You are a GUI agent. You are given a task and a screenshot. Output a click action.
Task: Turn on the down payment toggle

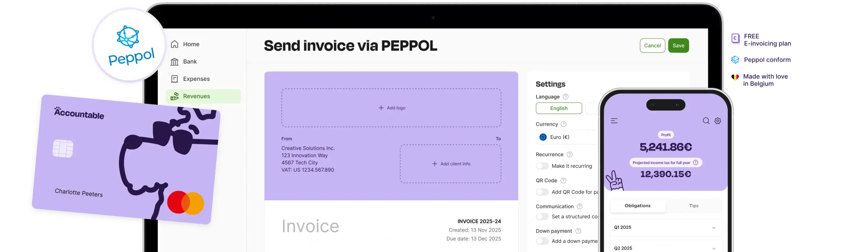coord(542,241)
